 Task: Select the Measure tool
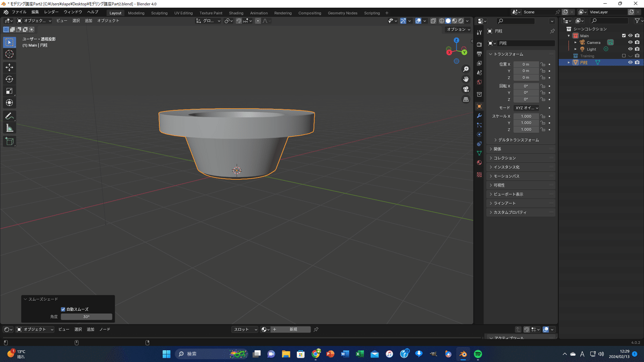click(10, 128)
